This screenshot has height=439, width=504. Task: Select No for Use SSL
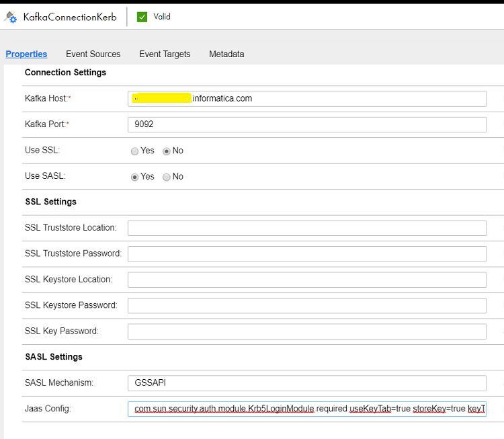point(166,151)
